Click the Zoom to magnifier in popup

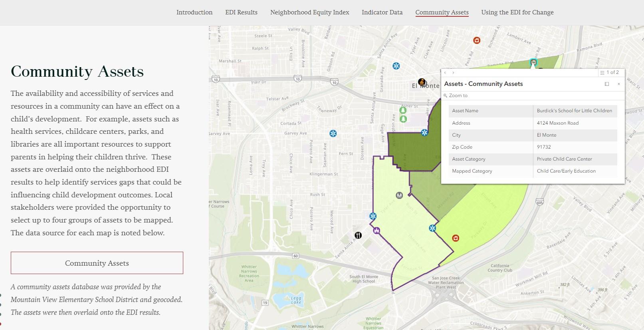click(x=446, y=96)
